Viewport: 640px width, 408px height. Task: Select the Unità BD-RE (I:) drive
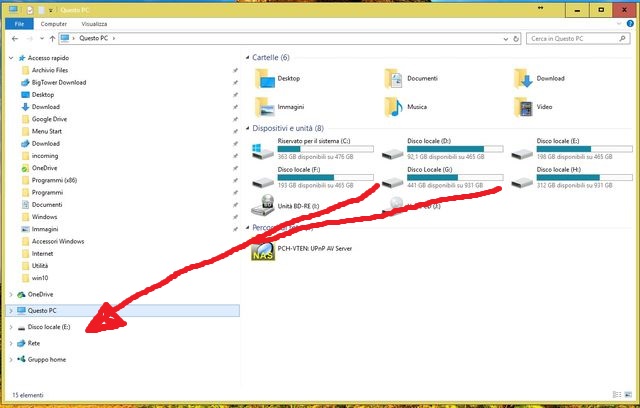click(286, 206)
